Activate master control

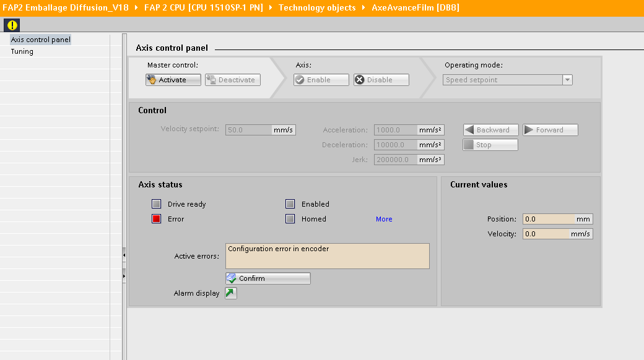173,80
